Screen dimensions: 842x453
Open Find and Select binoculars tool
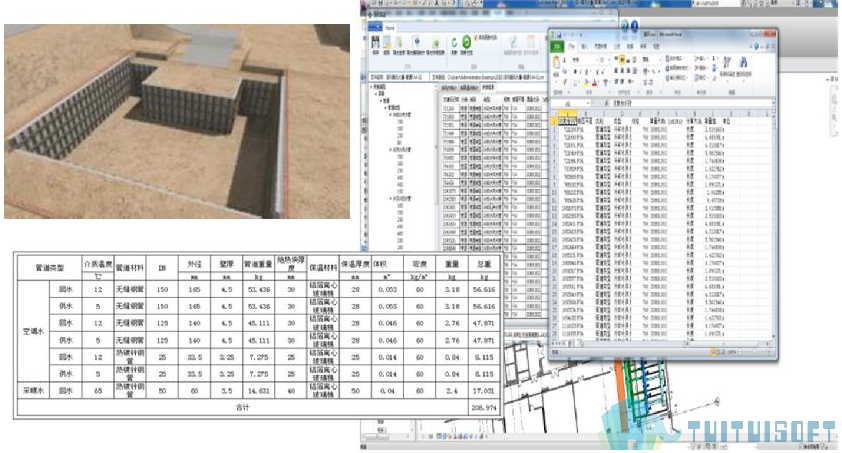coord(743,67)
